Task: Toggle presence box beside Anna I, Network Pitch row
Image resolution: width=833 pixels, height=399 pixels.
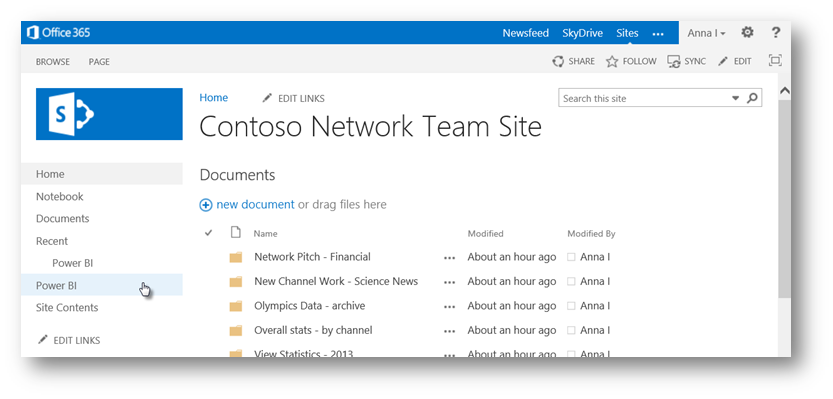Action: click(x=571, y=257)
